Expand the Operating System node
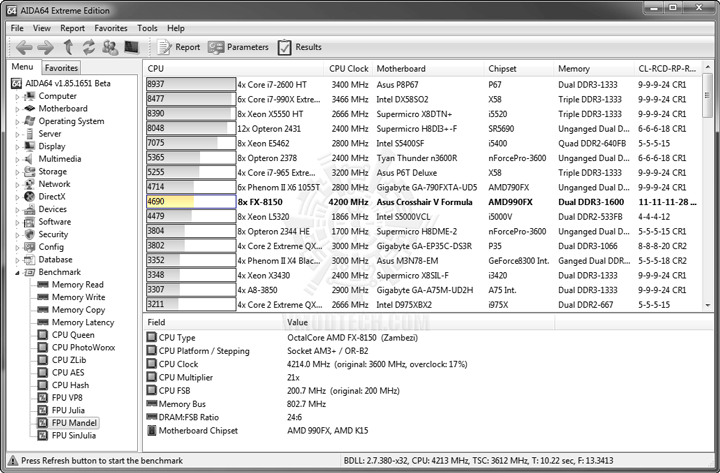Image resolution: width=720 pixels, height=473 pixels. click(17, 122)
